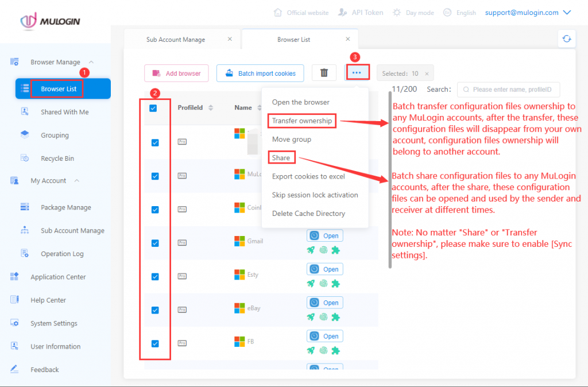
Task: Click the Browser Manage sidebar icon
Action: [x=14, y=62]
